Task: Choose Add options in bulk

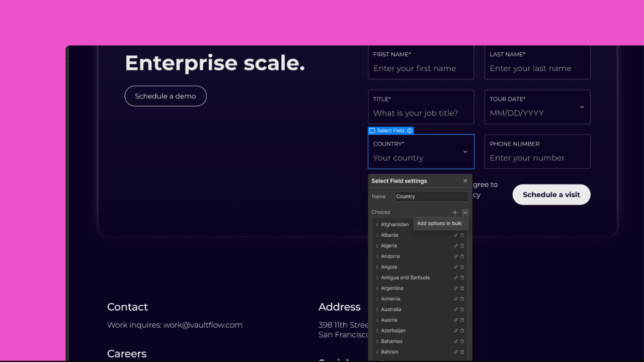Action: pyautogui.click(x=439, y=223)
